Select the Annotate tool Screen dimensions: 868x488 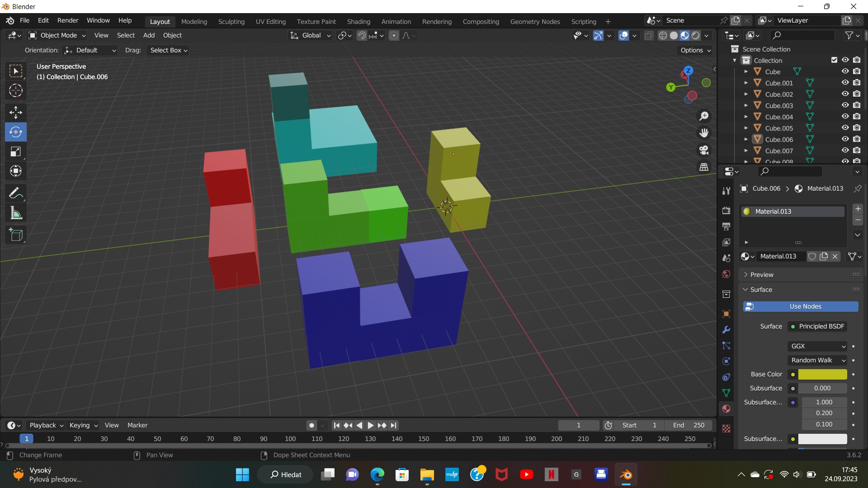[x=15, y=193]
